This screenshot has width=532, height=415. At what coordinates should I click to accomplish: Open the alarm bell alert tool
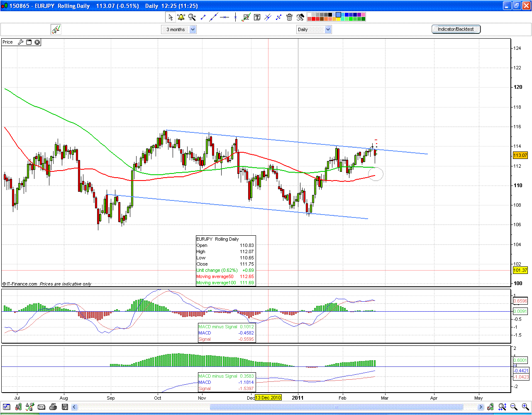click(x=181, y=17)
